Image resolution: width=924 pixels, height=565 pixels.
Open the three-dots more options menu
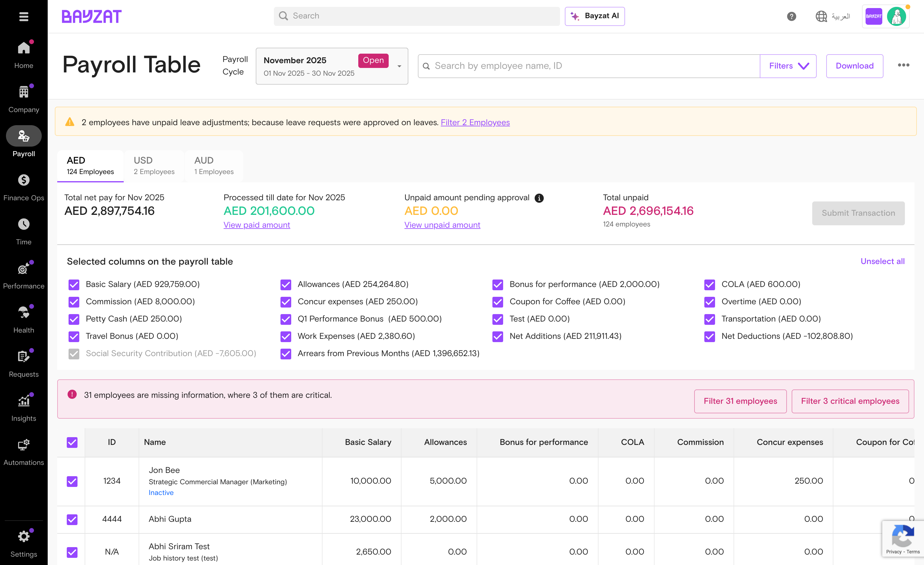pos(903,65)
